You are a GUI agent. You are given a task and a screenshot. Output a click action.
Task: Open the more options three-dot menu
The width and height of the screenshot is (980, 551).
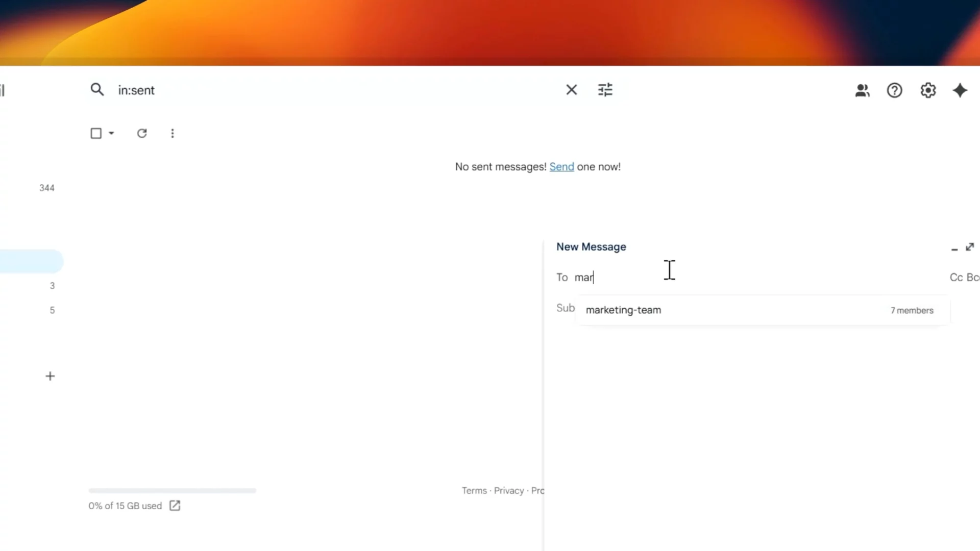173,133
